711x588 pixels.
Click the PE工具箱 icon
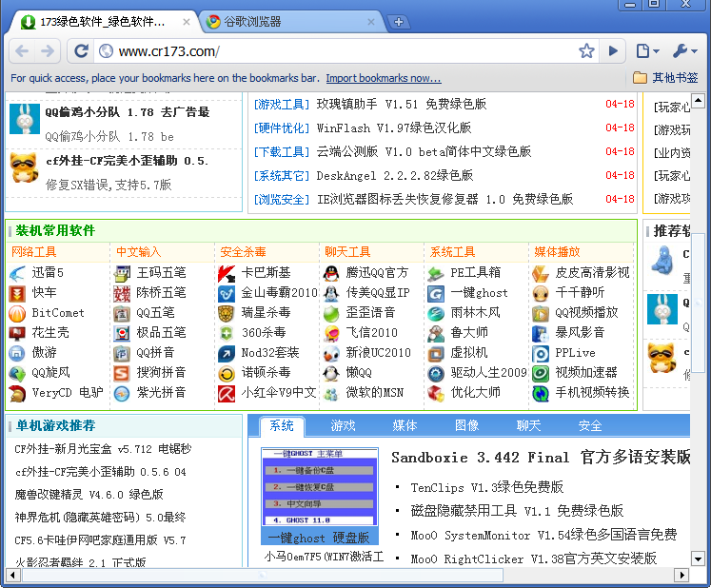(436, 273)
